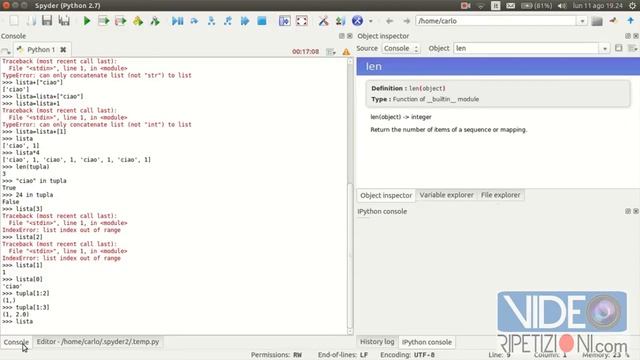Open console tab browse button
The height and width of the screenshot is (360, 640).
point(6,51)
